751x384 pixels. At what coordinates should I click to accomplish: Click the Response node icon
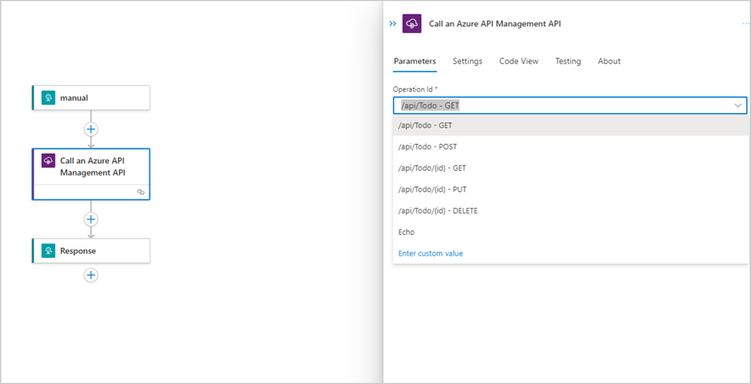[x=48, y=251]
